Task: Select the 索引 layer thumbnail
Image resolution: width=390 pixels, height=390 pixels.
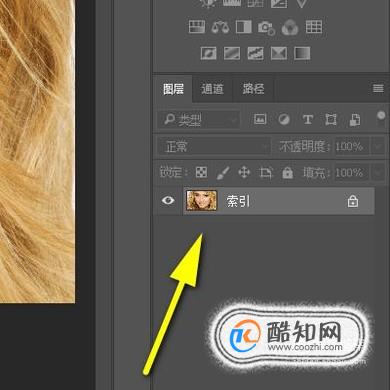Action: point(201,201)
